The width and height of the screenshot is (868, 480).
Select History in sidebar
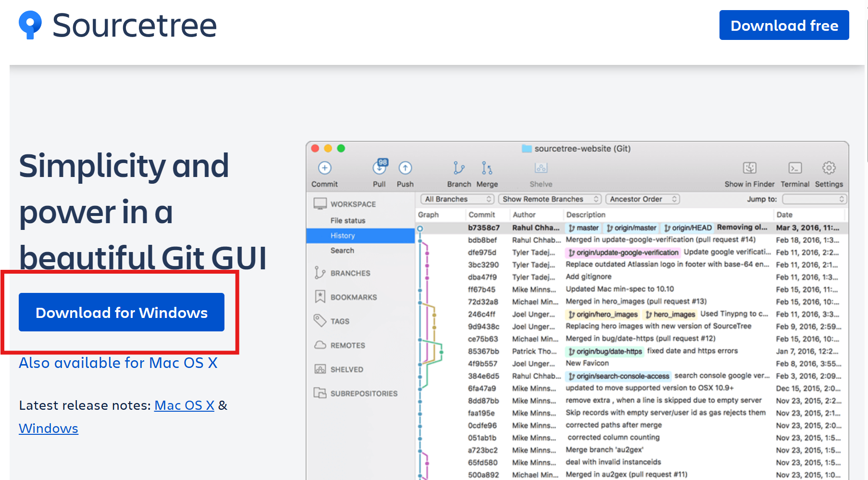coord(360,236)
